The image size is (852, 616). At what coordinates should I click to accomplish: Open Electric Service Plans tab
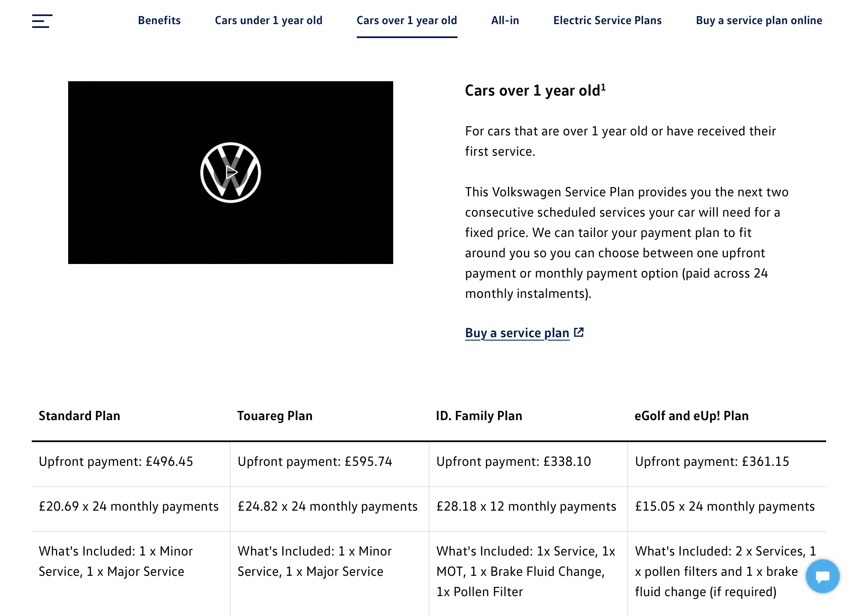607,20
